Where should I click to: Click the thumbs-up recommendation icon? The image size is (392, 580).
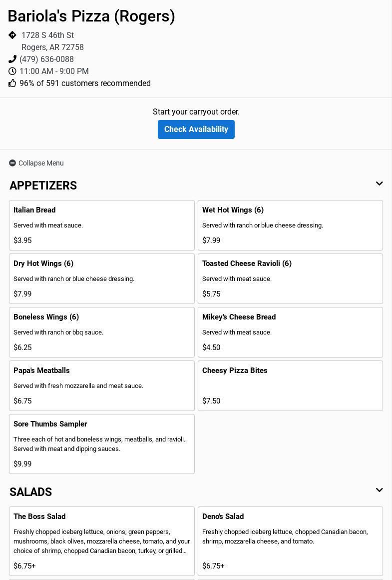[x=12, y=83]
